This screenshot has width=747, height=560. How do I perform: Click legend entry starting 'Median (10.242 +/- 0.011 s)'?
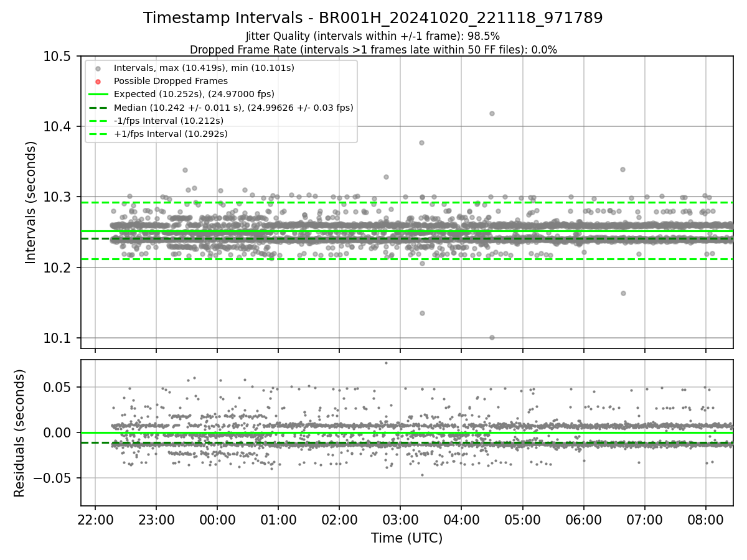point(233,108)
